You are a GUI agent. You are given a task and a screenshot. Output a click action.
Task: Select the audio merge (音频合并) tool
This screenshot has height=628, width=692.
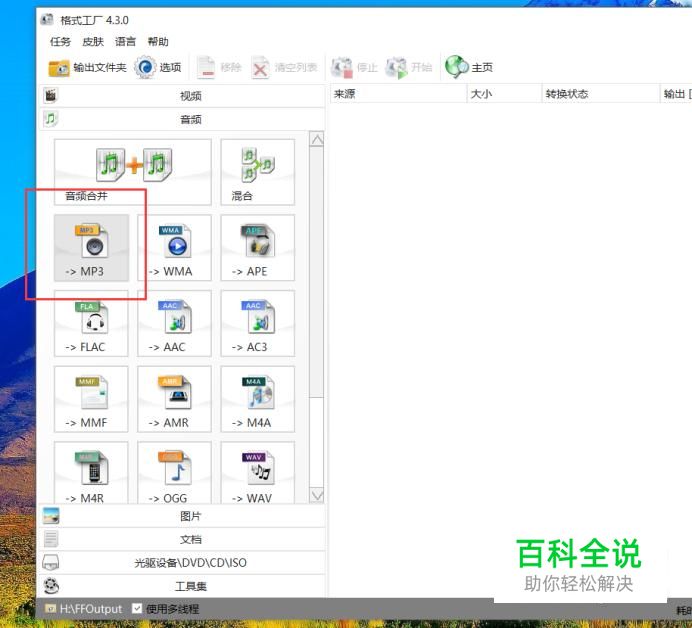132,172
